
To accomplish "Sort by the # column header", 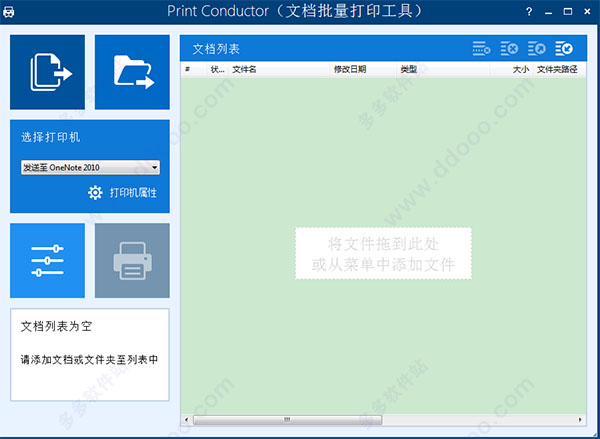I will 194,69.
